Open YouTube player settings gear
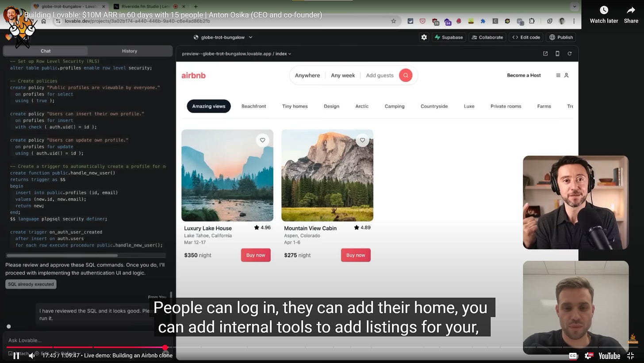This screenshot has height=363, width=644. (589, 355)
